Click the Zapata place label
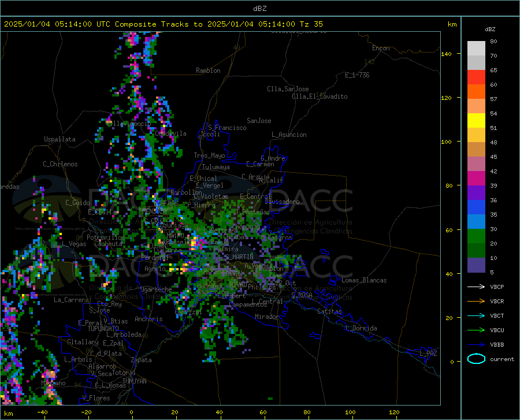This screenshot has height=420, width=520. click(x=142, y=360)
